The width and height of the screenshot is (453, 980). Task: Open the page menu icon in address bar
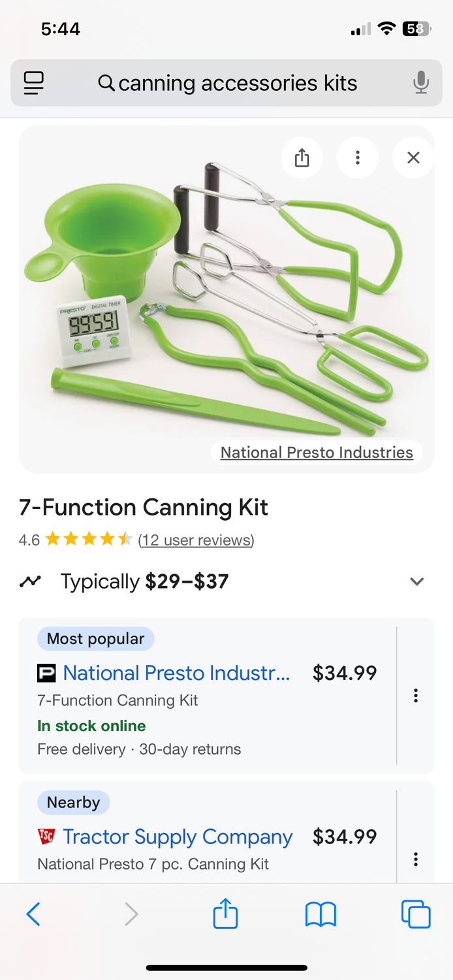(x=33, y=83)
